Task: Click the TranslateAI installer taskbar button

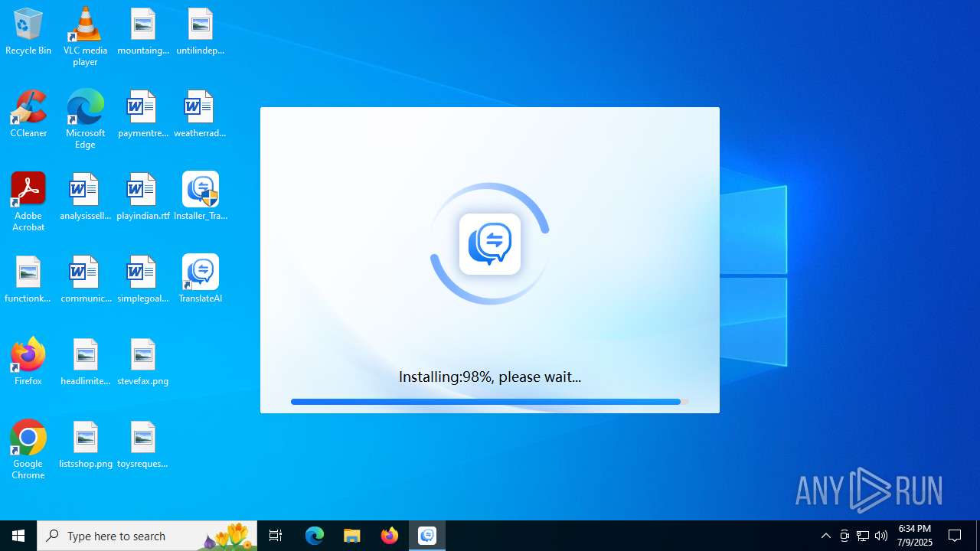Action: point(427,536)
